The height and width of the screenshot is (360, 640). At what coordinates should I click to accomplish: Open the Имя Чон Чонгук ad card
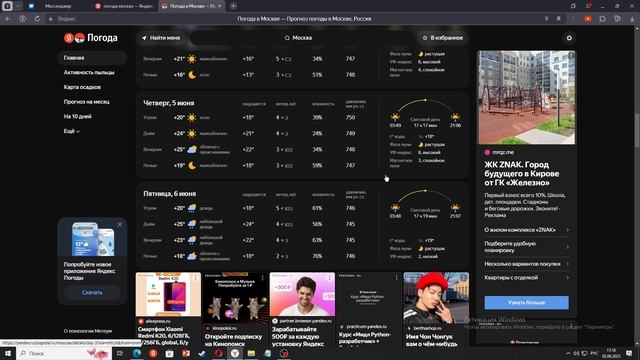[436, 309]
